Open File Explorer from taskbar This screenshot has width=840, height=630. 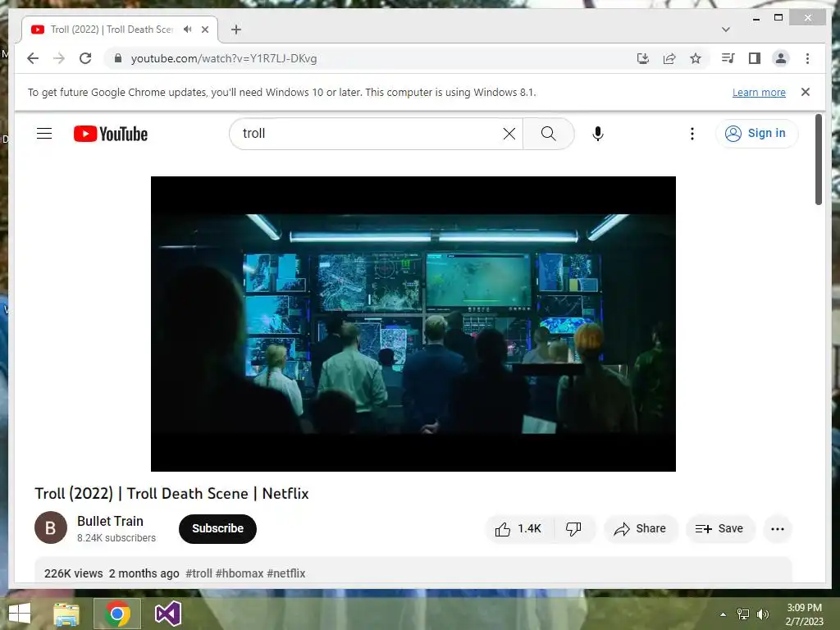click(66, 614)
